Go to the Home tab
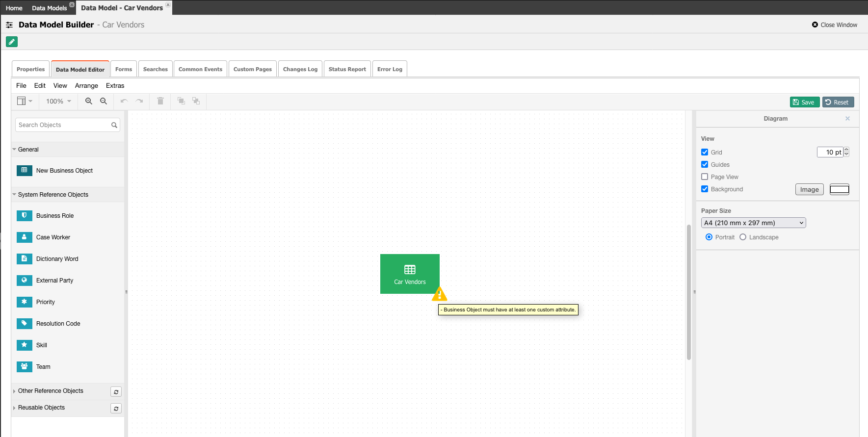868x437 pixels. pos(14,8)
